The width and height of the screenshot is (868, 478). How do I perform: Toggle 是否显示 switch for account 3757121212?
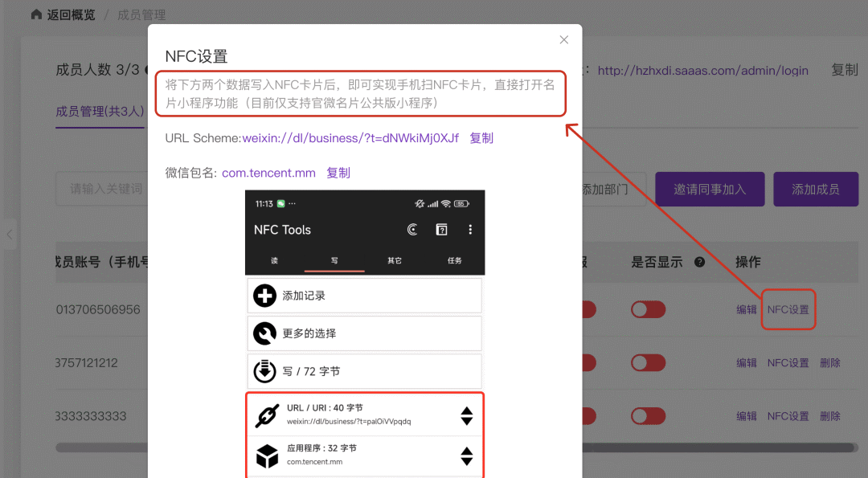click(649, 363)
